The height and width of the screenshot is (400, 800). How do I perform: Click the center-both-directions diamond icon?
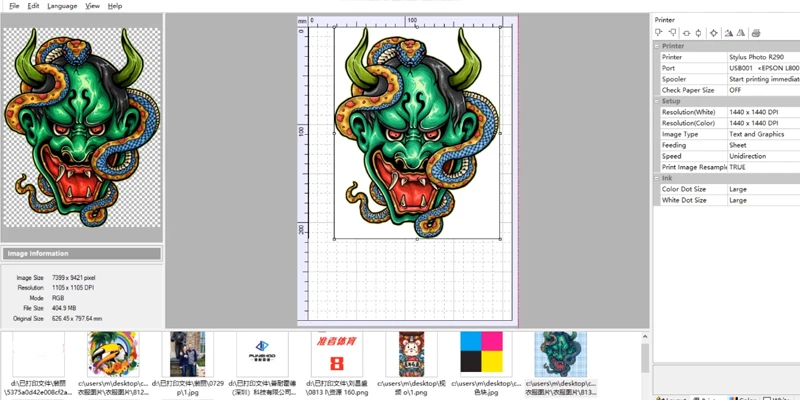click(x=713, y=33)
